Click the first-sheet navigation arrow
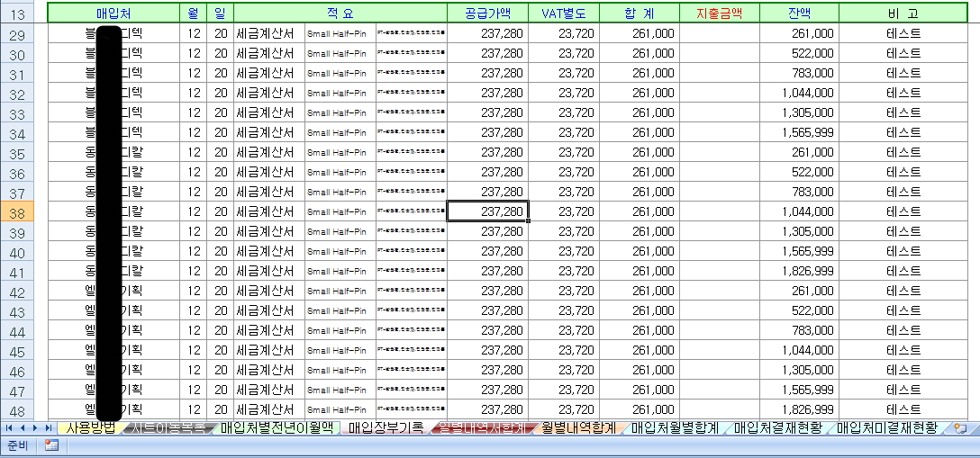 pyautogui.click(x=10, y=428)
